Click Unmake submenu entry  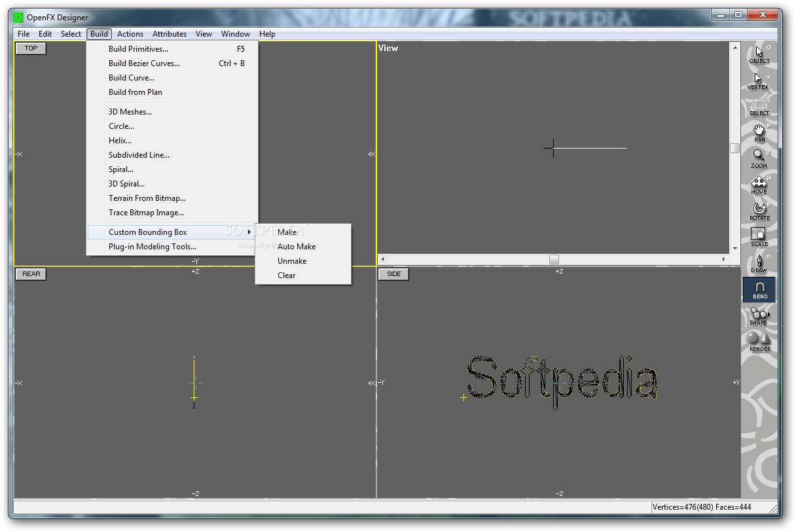(x=303, y=261)
